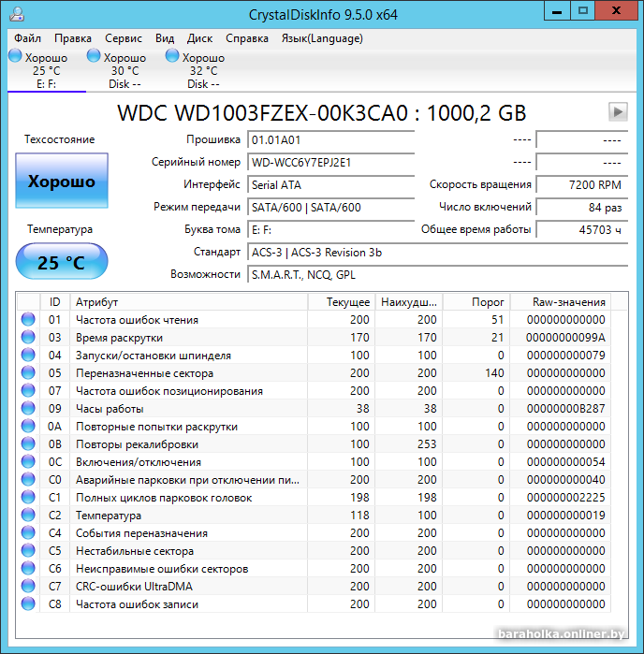
Task: Select attribute text Переназначенные сектора
Action: tap(144, 373)
